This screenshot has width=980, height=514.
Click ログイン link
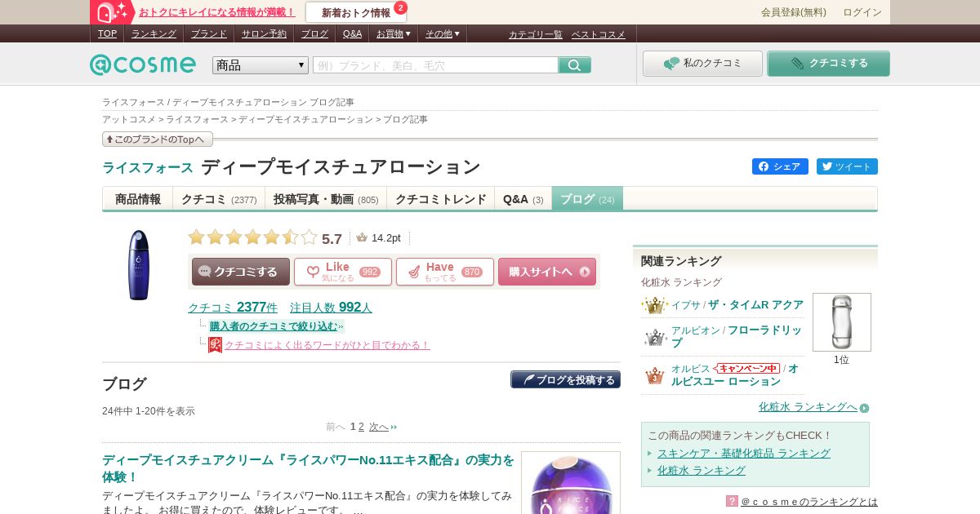click(x=862, y=12)
